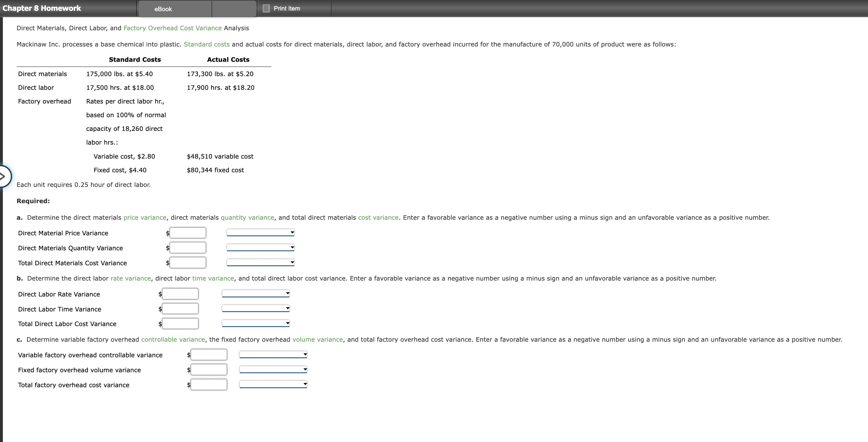This screenshot has height=442, width=868.
Task: Open Direct Labor Time Variance dropdown
Action: pos(256,309)
